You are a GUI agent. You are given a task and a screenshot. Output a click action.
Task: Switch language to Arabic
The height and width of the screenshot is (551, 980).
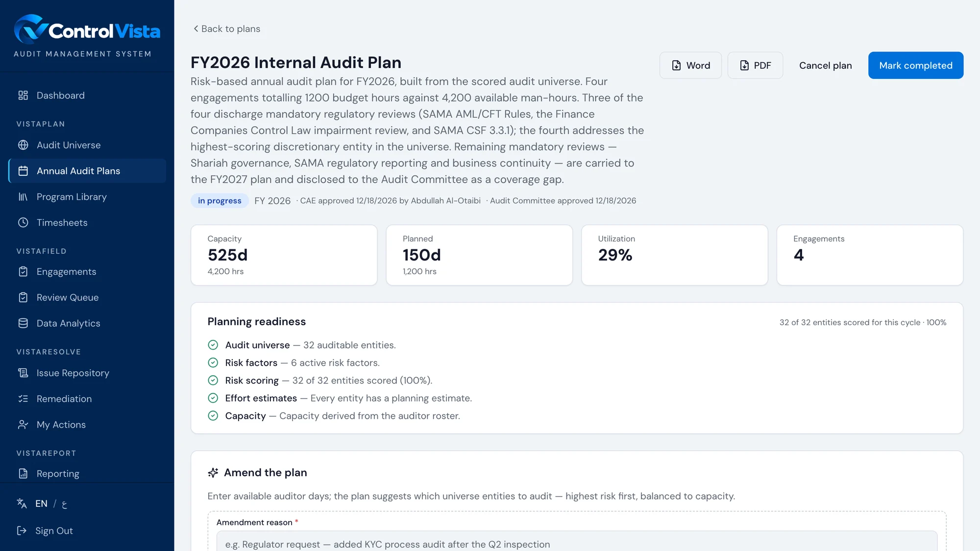[x=64, y=504]
